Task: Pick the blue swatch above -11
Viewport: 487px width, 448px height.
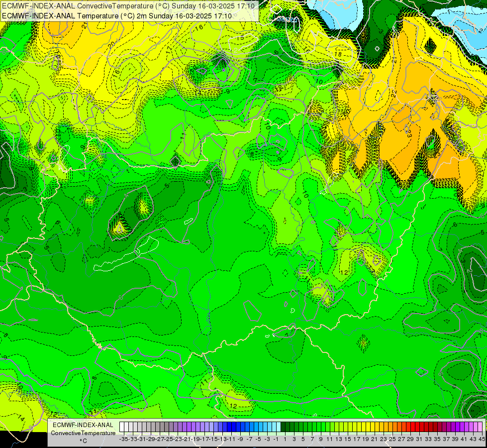Action: (229, 427)
